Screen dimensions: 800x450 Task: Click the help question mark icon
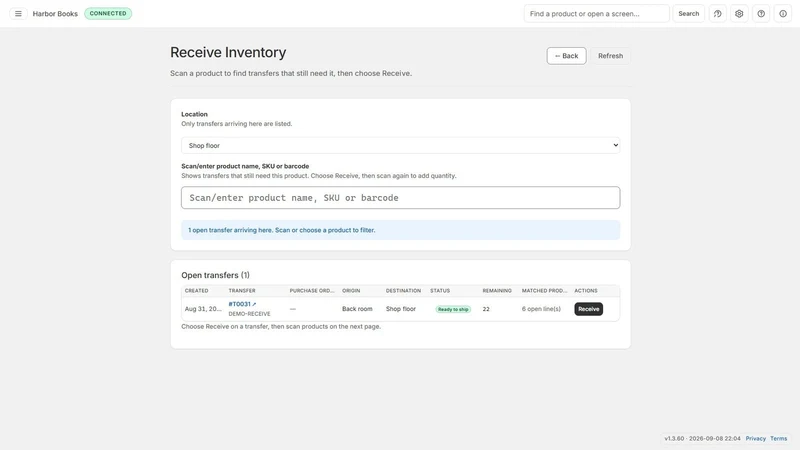tap(761, 14)
